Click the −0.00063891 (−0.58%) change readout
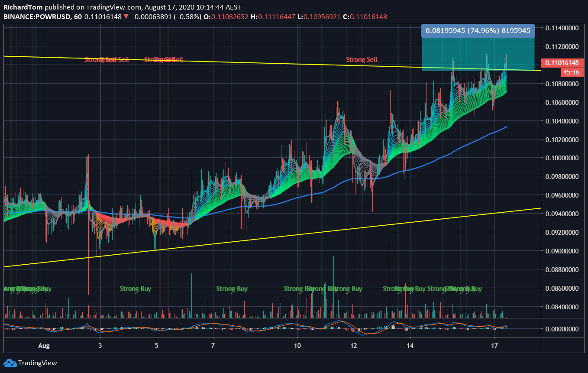Screen dimensions: 588x373 (x=166, y=16)
